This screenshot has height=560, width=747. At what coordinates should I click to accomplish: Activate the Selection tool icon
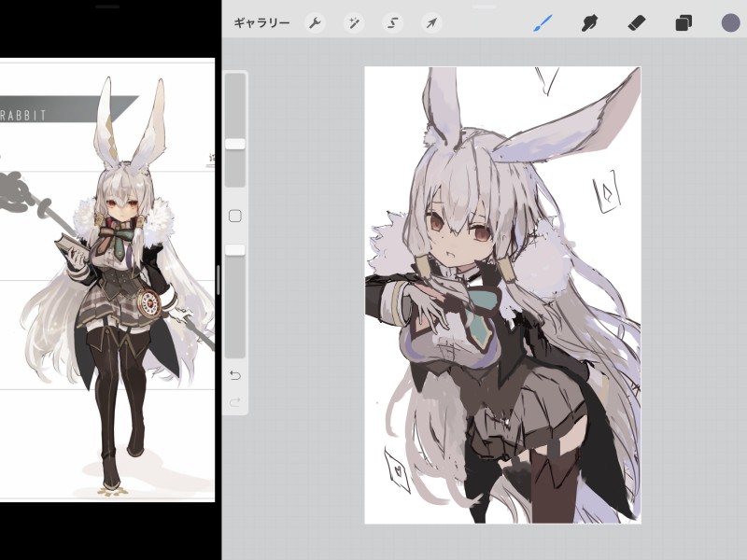click(393, 22)
